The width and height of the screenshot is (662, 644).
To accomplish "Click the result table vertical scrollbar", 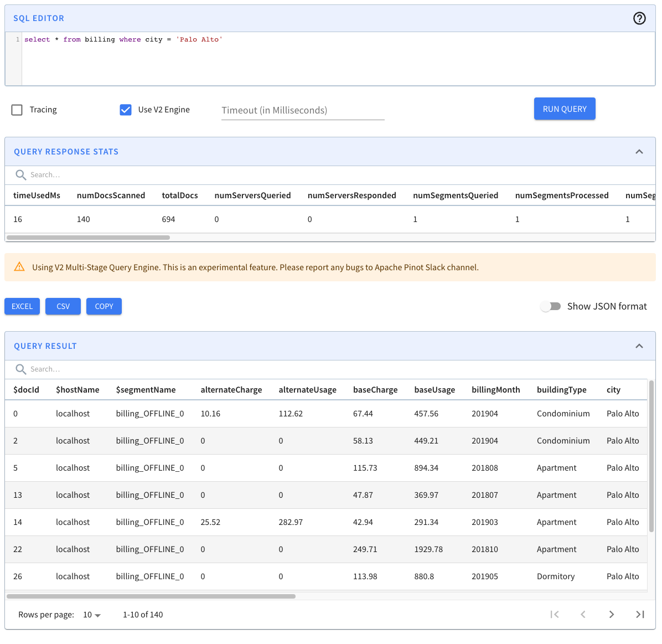I will tap(651, 456).
